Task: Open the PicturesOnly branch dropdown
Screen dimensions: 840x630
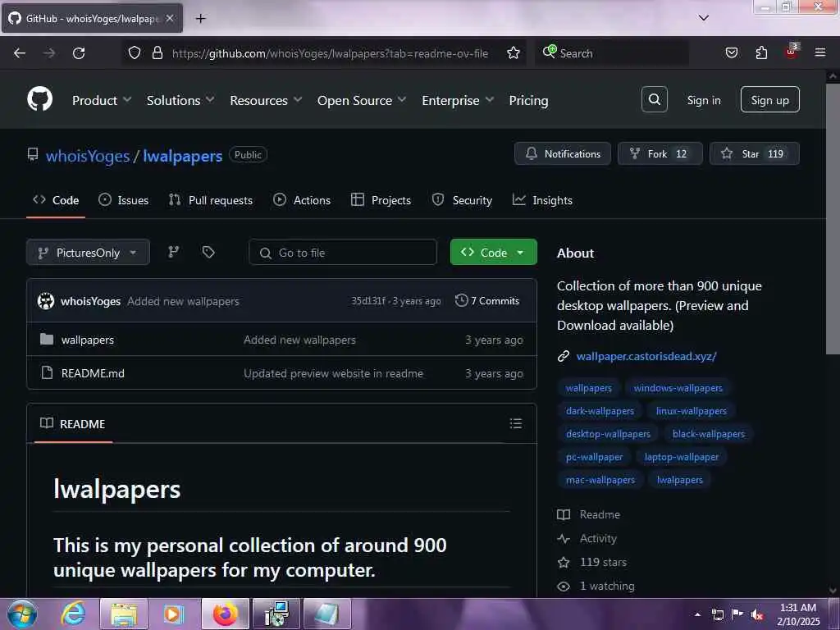Action: (88, 253)
